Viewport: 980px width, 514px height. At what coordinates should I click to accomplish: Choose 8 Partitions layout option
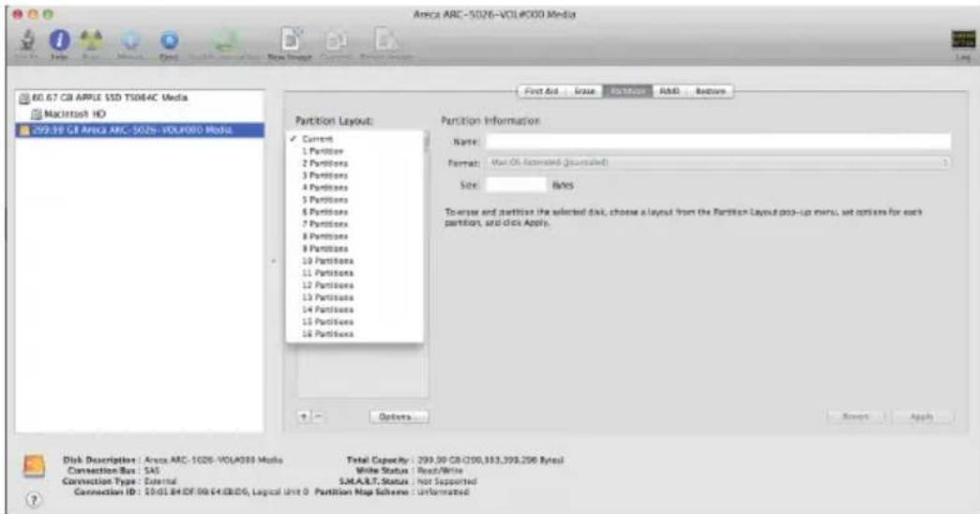pyautogui.click(x=355, y=236)
